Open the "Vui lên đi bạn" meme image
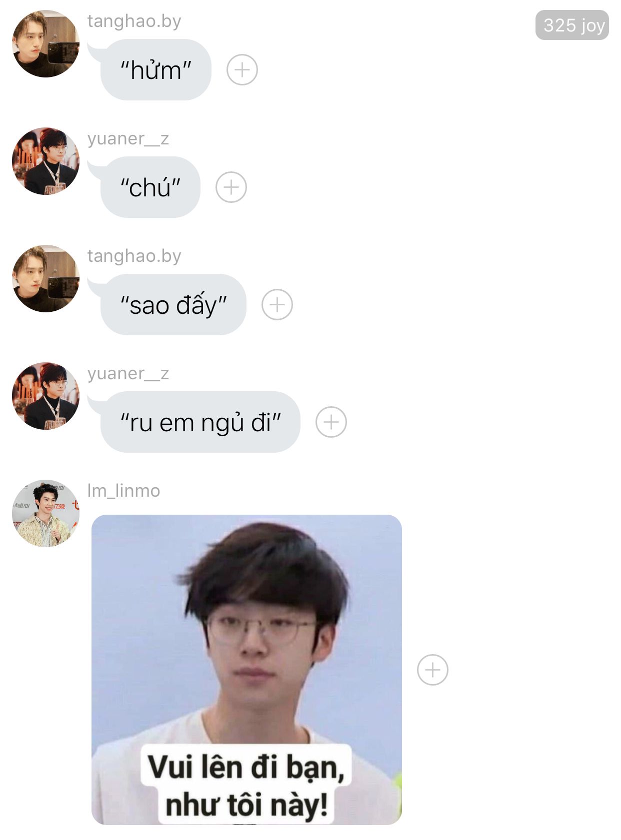This screenshot has width=621, height=840. click(x=246, y=670)
